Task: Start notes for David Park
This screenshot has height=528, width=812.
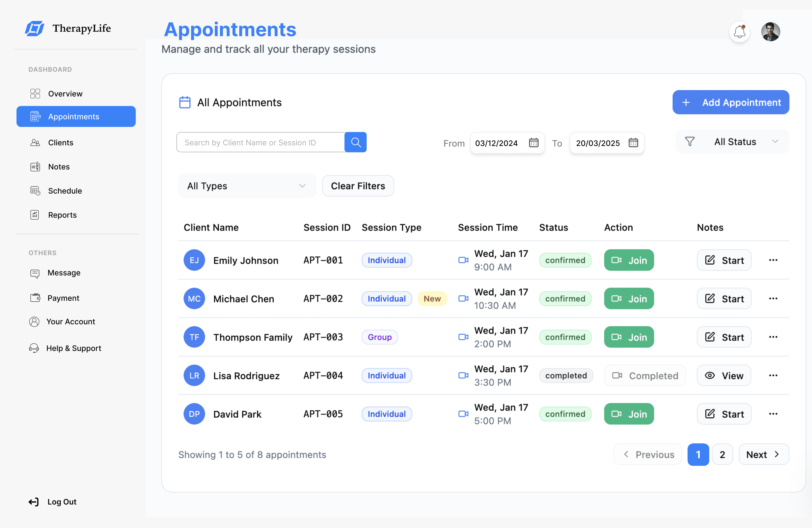Action: (724, 414)
